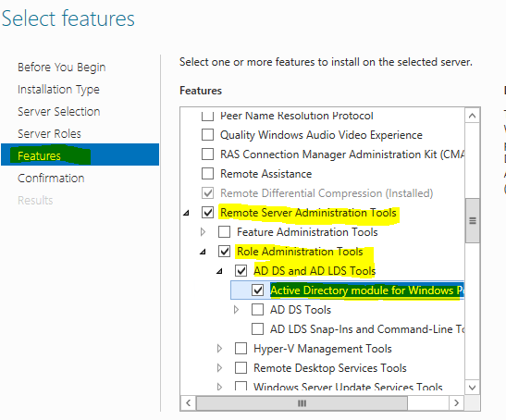Uncheck Remote Server Administration Tools checkbox
The width and height of the screenshot is (506, 420).
[x=207, y=213]
